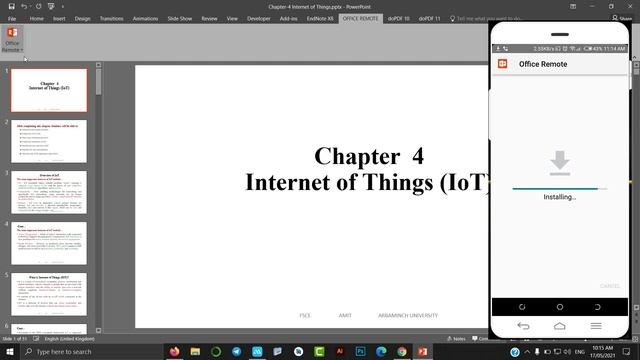Image resolution: width=640 pixels, height=360 pixels.
Task: Tap the phone Home navigation icon
Action: pos(560,326)
